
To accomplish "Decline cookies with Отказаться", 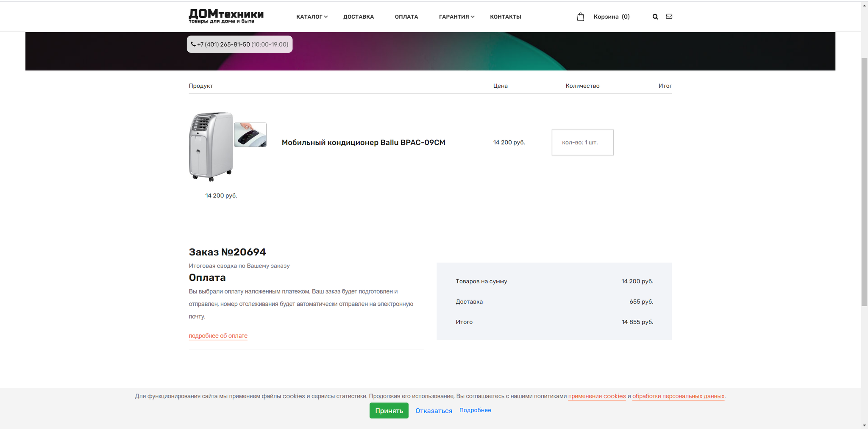I will [434, 411].
